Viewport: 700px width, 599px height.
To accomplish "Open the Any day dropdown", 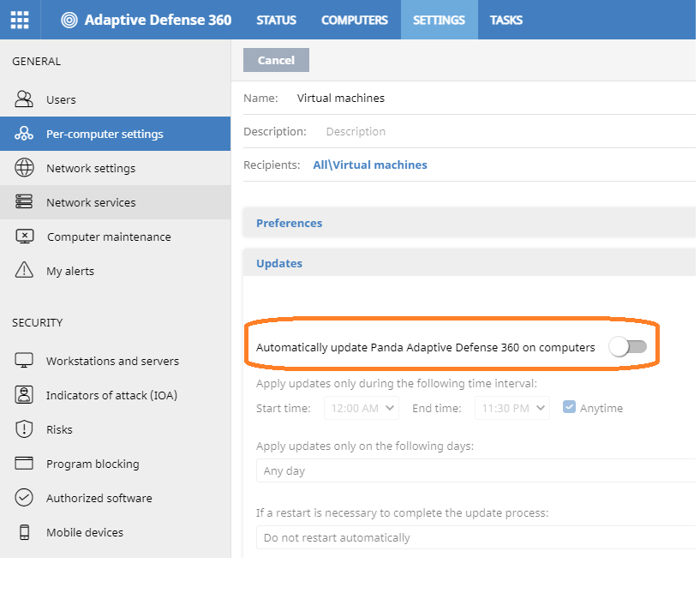I will 476,471.
